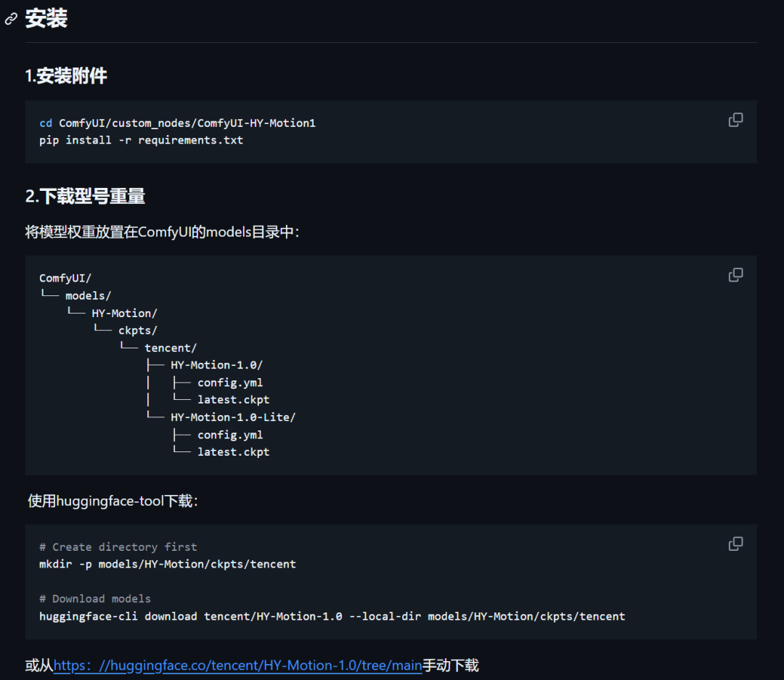The width and height of the screenshot is (784, 680).
Task: Click the anchor link icon beside 安装 heading
Action: coord(11,19)
